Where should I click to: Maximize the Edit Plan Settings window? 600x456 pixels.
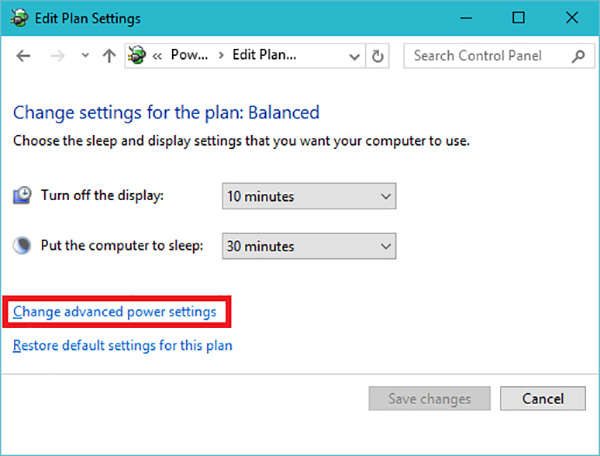[517, 18]
